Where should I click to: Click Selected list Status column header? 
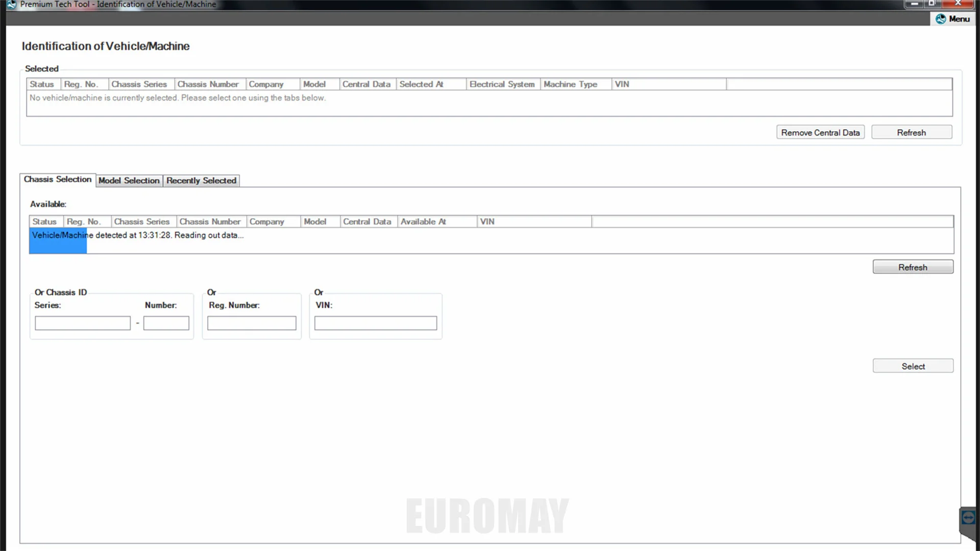pyautogui.click(x=43, y=84)
